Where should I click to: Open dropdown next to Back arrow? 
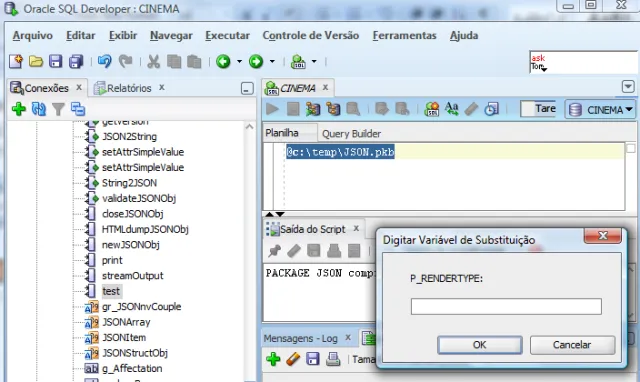239,62
